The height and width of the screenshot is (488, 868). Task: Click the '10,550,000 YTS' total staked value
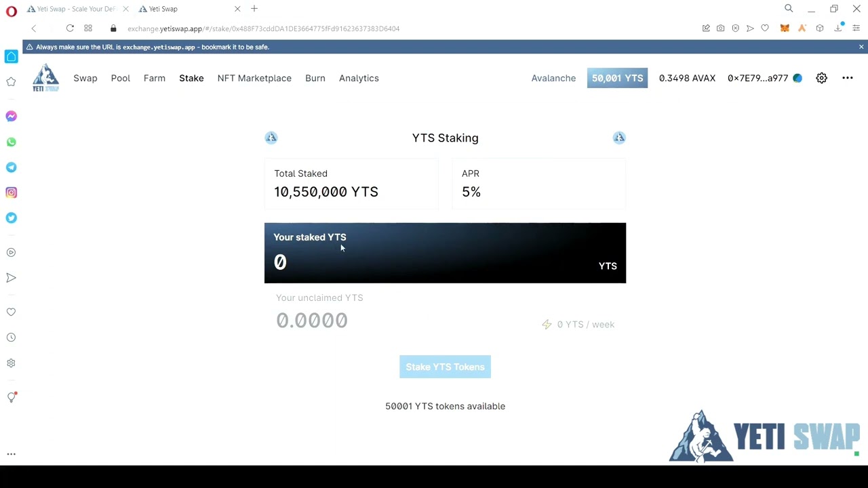click(326, 192)
